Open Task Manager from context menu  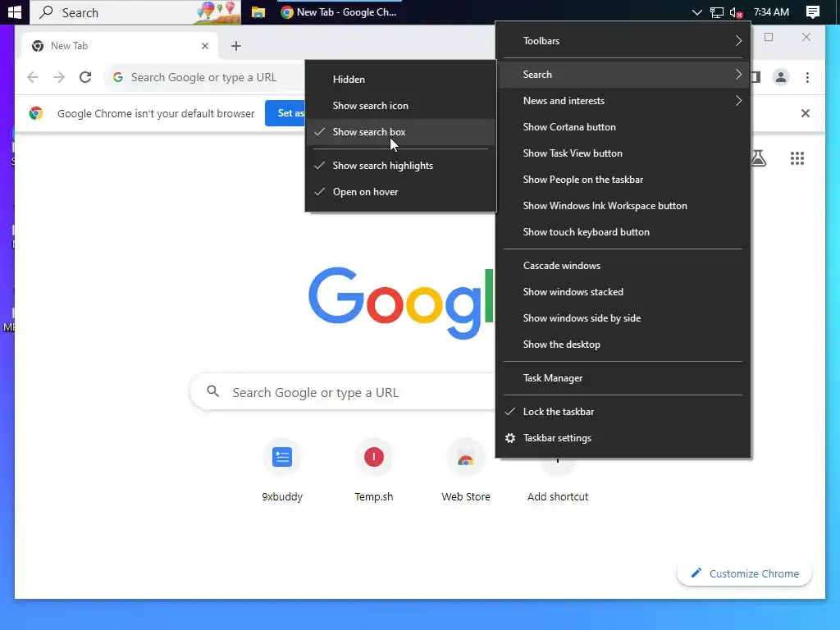623,378
